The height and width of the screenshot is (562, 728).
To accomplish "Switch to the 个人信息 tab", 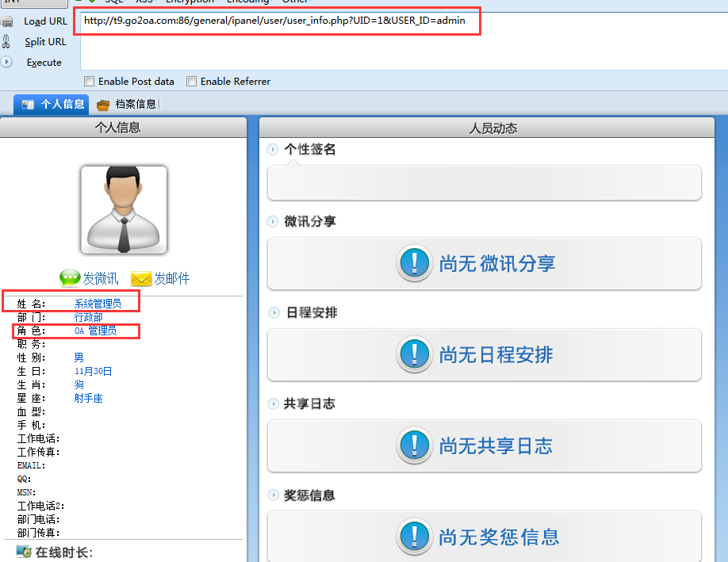I will click(51, 104).
